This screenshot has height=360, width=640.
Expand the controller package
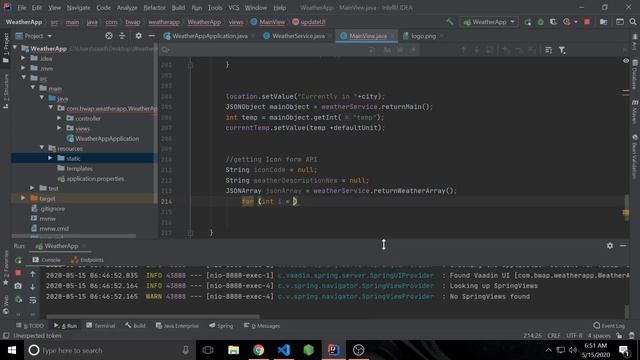tap(60, 118)
